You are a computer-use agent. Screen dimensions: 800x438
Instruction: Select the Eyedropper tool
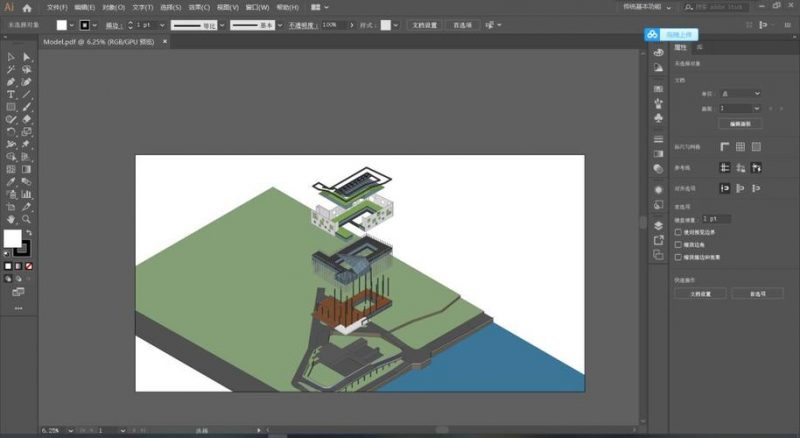[x=10, y=182]
